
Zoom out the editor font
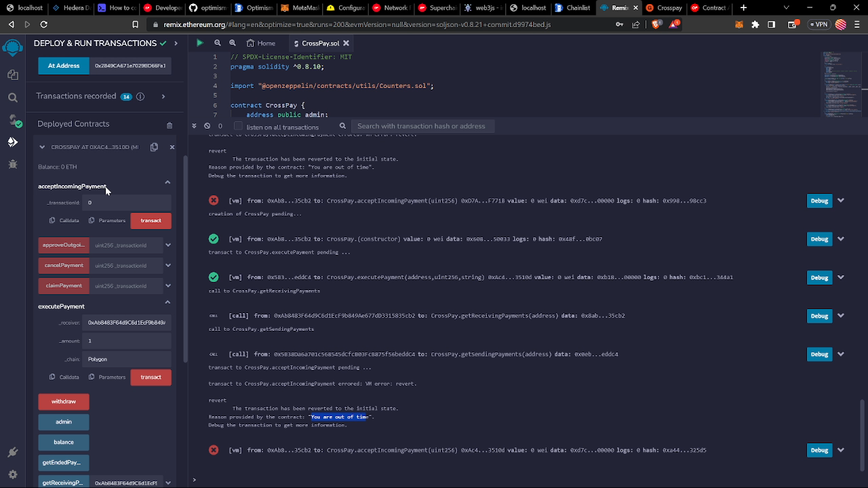pos(217,43)
